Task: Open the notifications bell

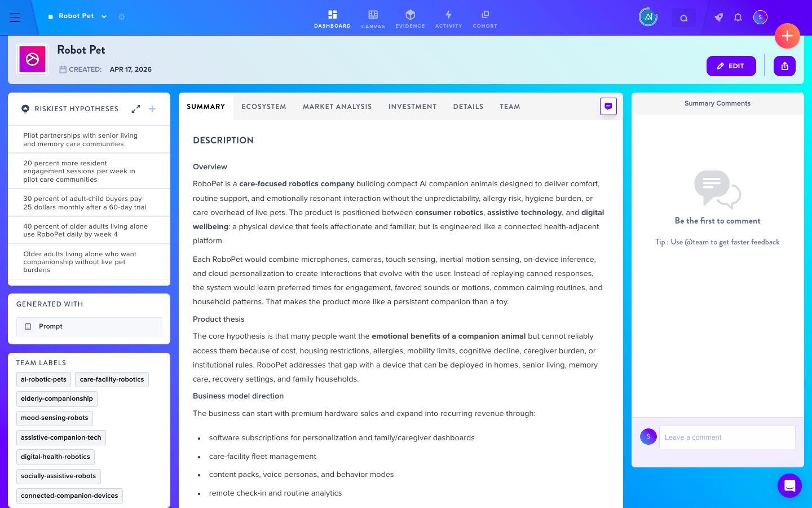Action: (x=738, y=17)
